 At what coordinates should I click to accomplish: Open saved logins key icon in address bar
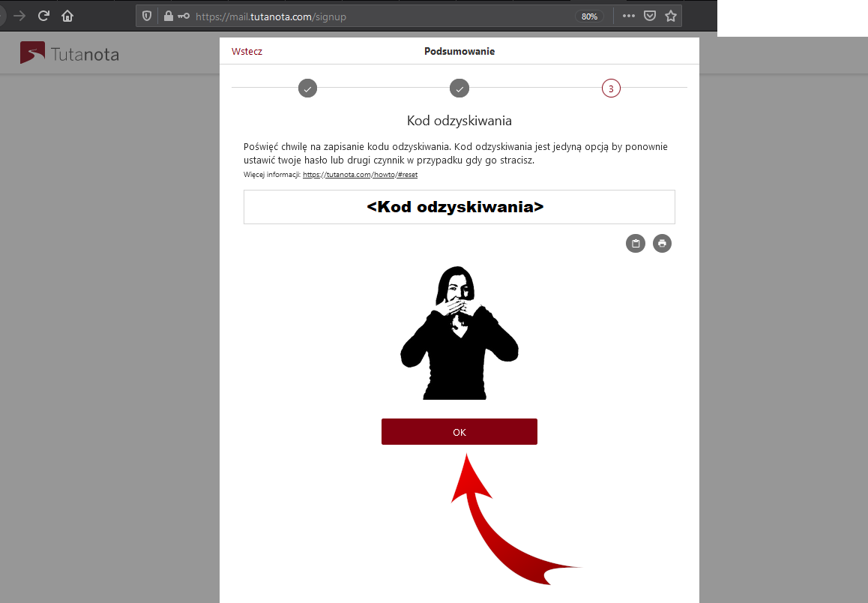pyautogui.click(x=183, y=16)
